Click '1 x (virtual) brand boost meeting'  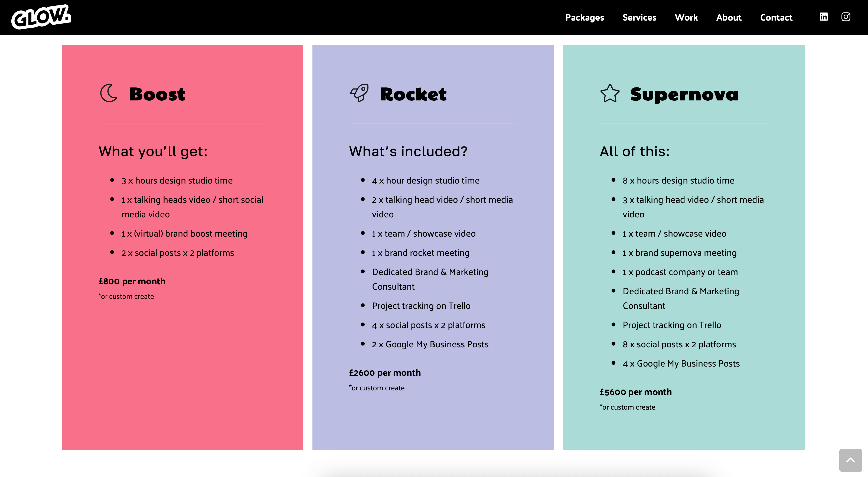[184, 233]
